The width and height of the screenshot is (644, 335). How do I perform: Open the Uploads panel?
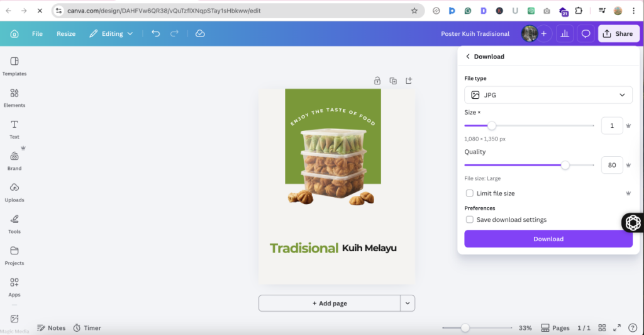pyautogui.click(x=14, y=193)
